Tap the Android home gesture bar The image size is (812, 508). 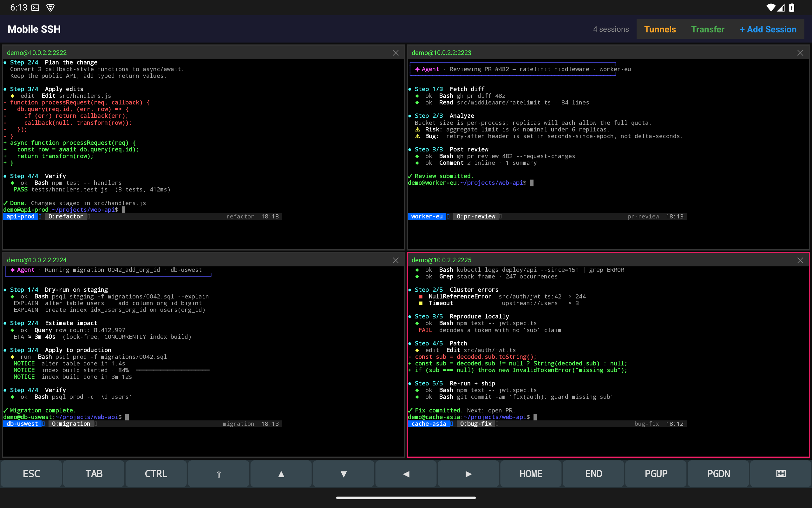[x=406, y=498]
